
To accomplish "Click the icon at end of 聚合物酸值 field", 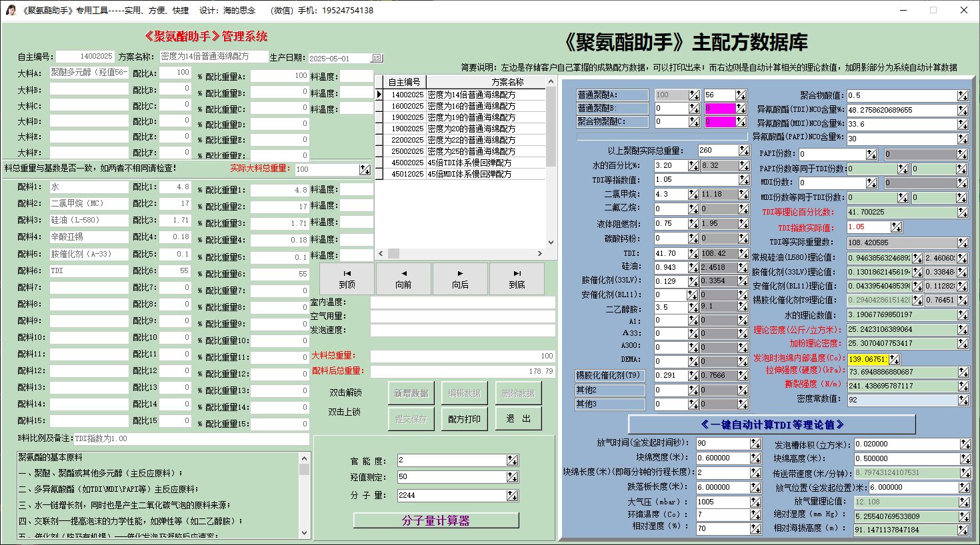I will point(963,96).
